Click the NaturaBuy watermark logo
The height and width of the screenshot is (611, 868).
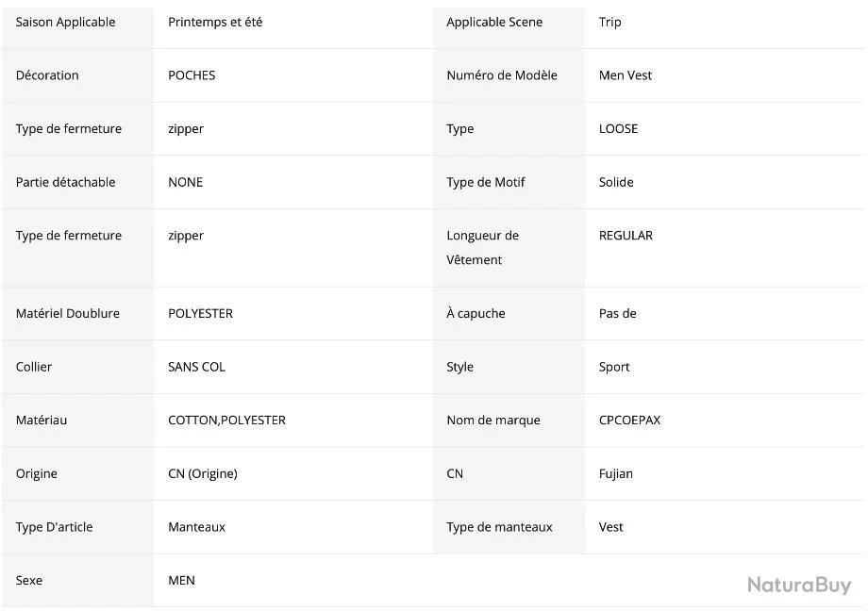coord(798,585)
